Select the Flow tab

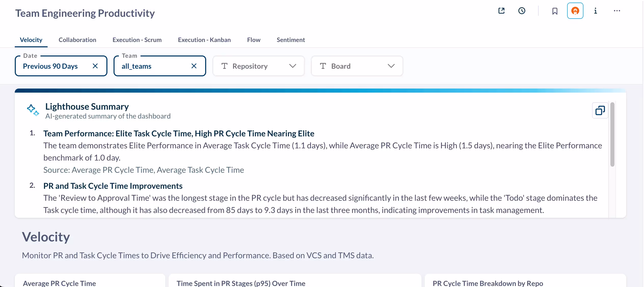pos(254,40)
